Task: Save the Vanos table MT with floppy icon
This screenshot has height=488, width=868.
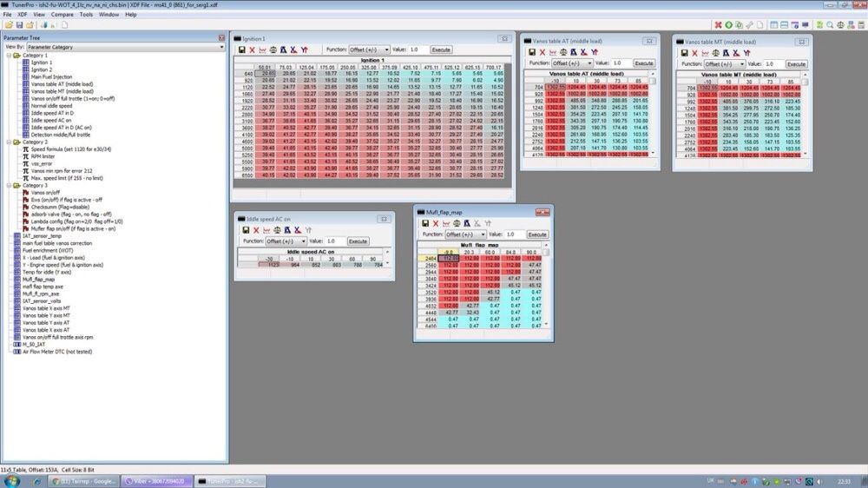Action: [684, 53]
